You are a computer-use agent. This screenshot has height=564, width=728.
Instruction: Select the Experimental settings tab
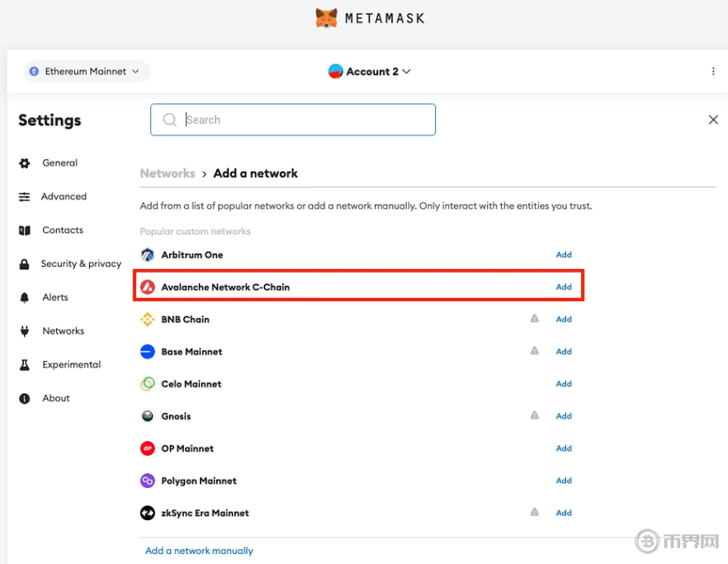[71, 365]
